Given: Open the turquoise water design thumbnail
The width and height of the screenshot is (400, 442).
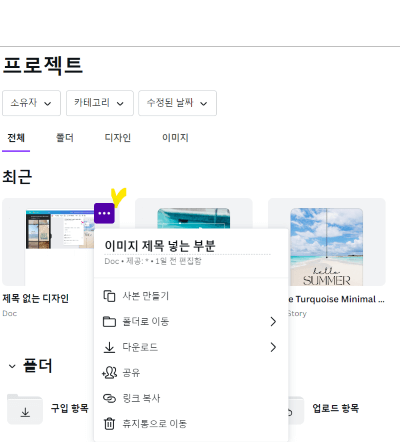Looking at the screenshot, I should [194, 214].
